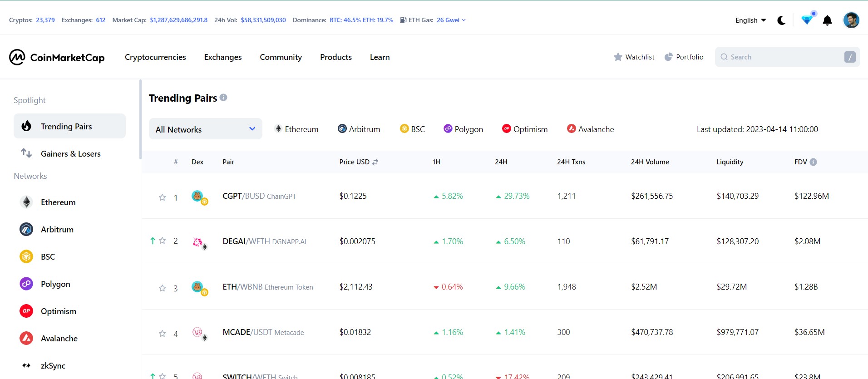Click the Cryptos count 23,379
This screenshot has height=379, width=868.
click(x=45, y=20)
